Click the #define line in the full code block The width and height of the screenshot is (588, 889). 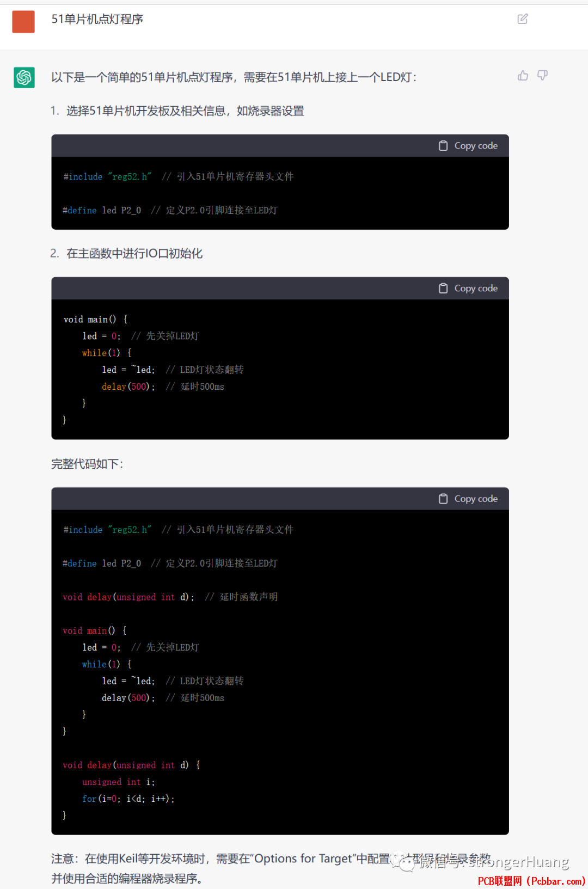[x=170, y=563]
